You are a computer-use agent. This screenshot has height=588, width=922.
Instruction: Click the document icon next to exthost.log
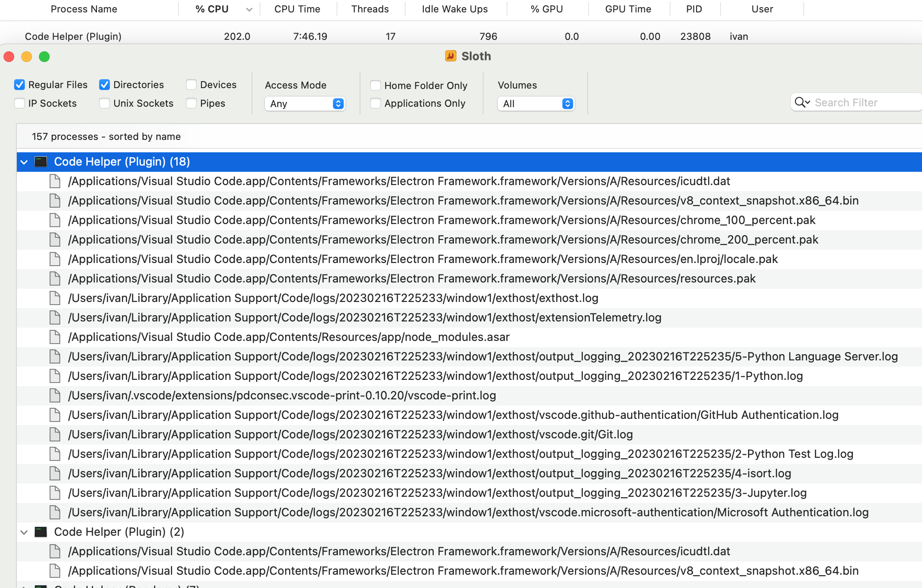[x=55, y=298]
